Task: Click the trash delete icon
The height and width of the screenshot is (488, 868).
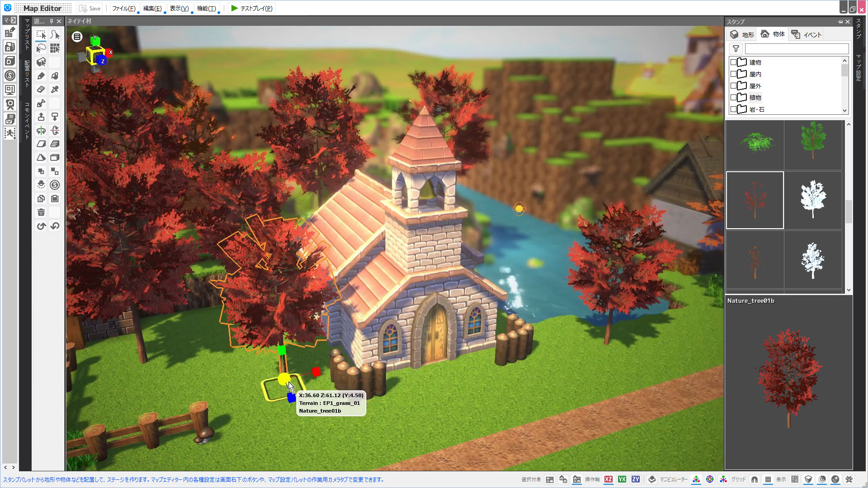Action: (x=41, y=212)
